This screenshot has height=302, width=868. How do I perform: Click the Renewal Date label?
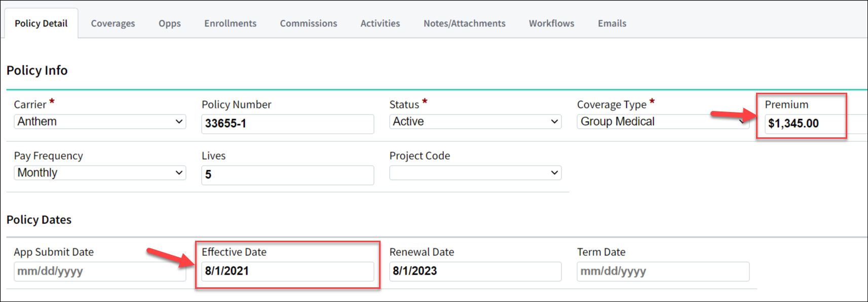click(x=422, y=252)
